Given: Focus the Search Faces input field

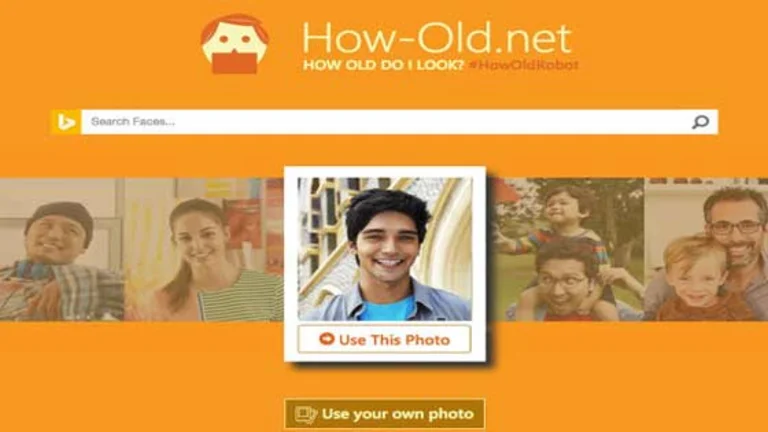Looking at the screenshot, I should click(385, 121).
